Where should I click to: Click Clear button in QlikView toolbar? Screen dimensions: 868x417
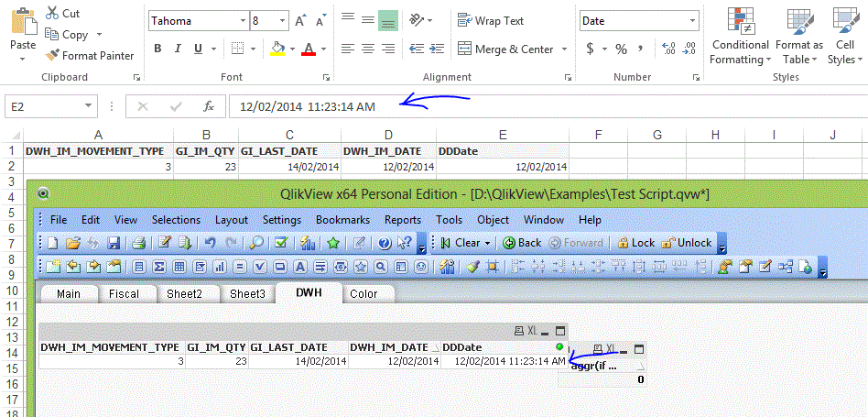tap(465, 243)
